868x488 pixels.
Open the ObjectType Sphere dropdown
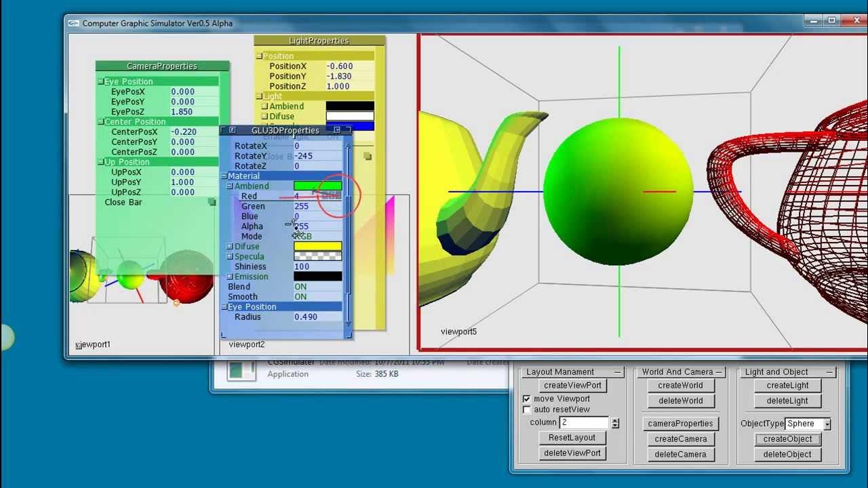point(827,424)
